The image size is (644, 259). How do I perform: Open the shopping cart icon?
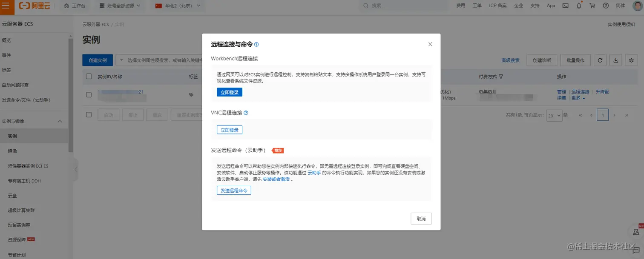click(592, 6)
